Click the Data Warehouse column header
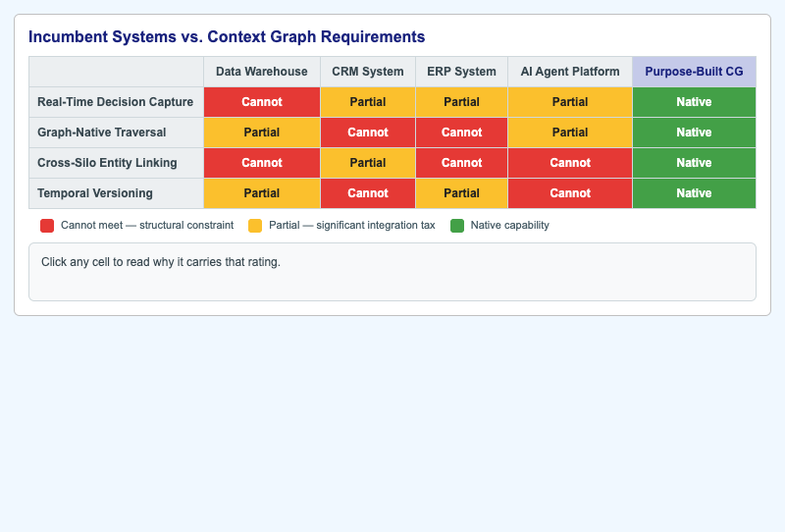This screenshot has width=785, height=532. tap(262, 72)
